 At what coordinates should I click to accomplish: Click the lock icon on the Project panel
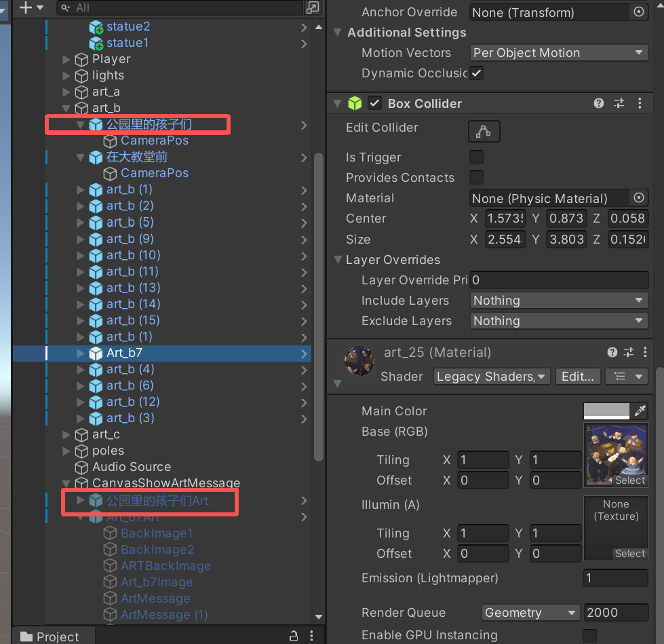point(293,636)
